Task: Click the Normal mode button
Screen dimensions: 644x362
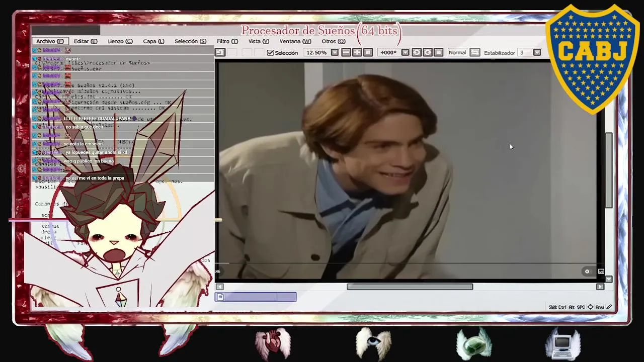Action: (x=457, y=53)
